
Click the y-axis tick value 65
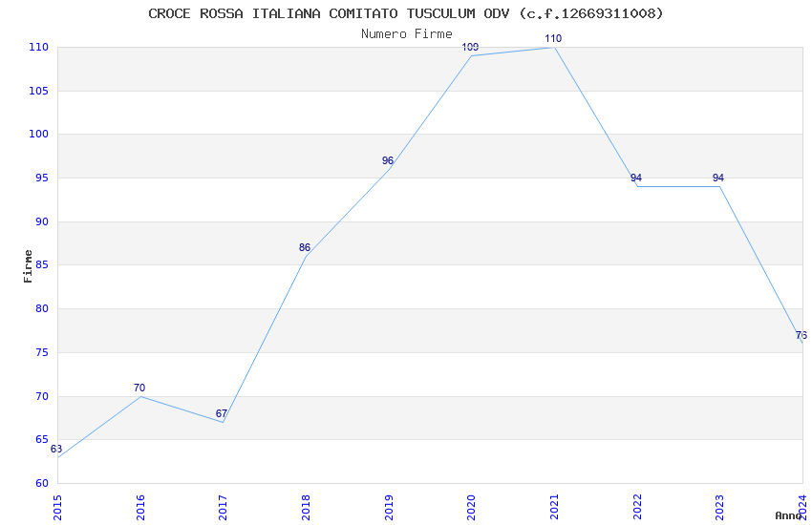pos(42,440)
